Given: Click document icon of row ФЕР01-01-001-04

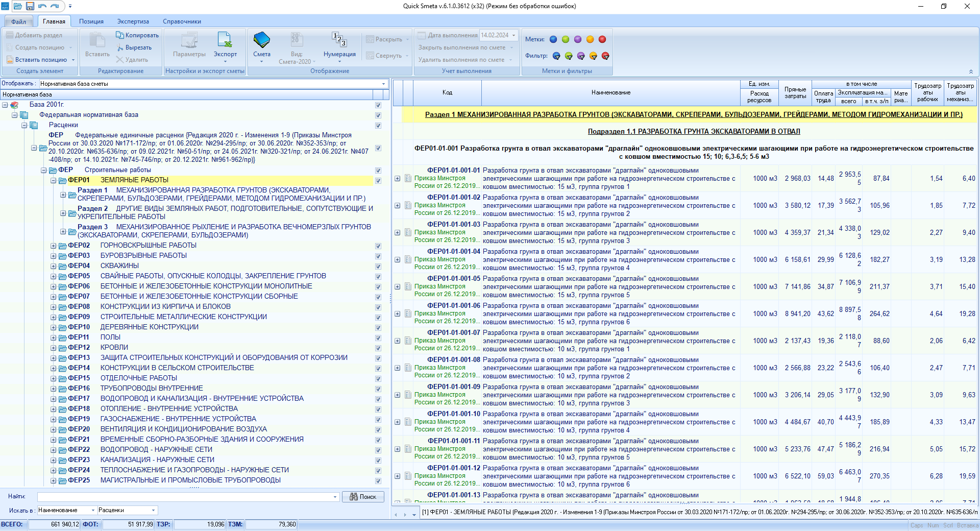Looking at the screenshot, I should point(408,259).
